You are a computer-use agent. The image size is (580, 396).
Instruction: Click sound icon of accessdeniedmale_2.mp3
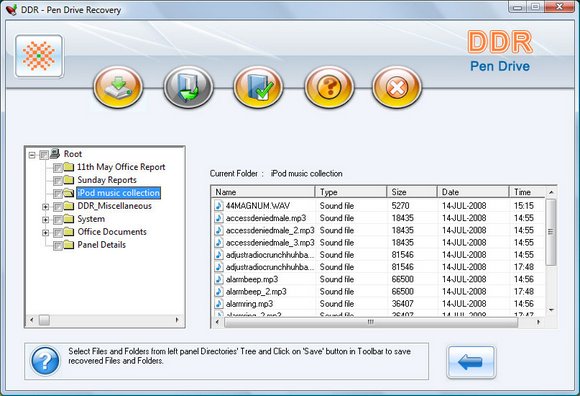pyautogui.click(x=219, y=230)
